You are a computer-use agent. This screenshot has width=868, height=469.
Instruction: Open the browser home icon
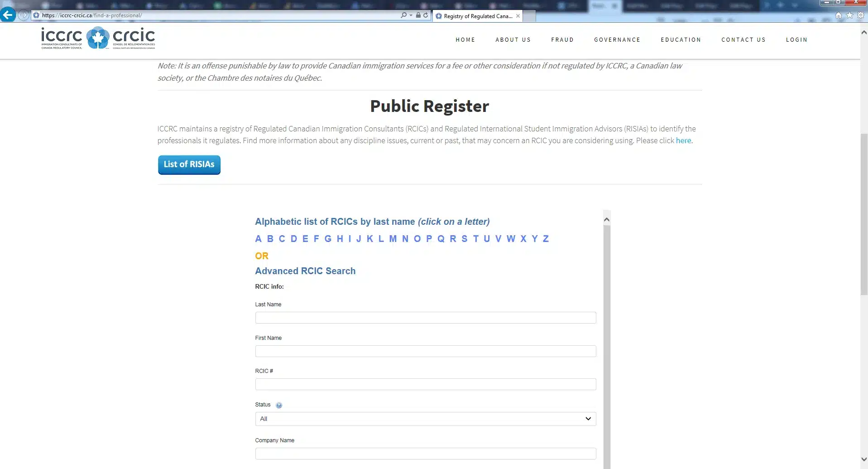(839, 15)
